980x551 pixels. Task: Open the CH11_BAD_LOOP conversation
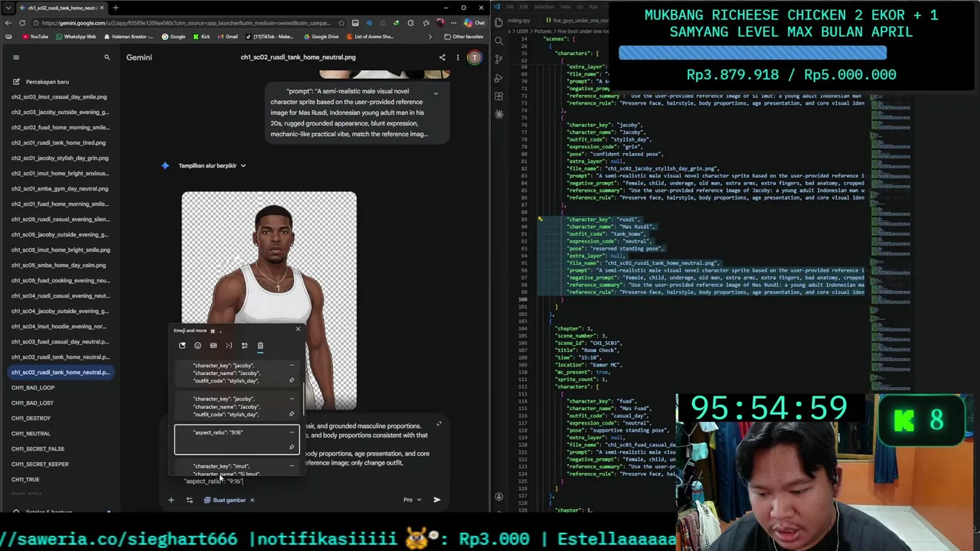[33, 388]
